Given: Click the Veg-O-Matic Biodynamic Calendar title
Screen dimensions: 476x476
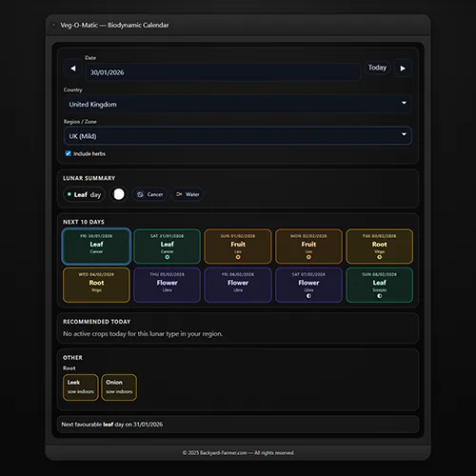Looking at the screenshot, I should click(x=114, y=25).
